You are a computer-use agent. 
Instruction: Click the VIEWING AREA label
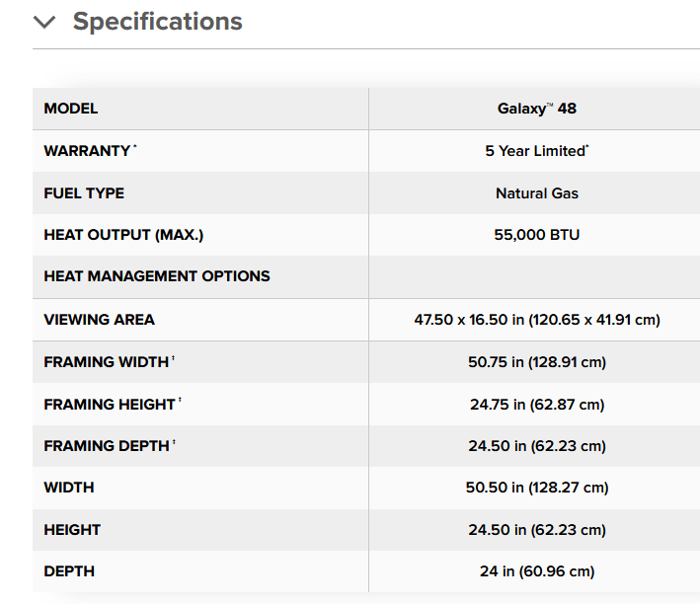[x=99, y=319]
